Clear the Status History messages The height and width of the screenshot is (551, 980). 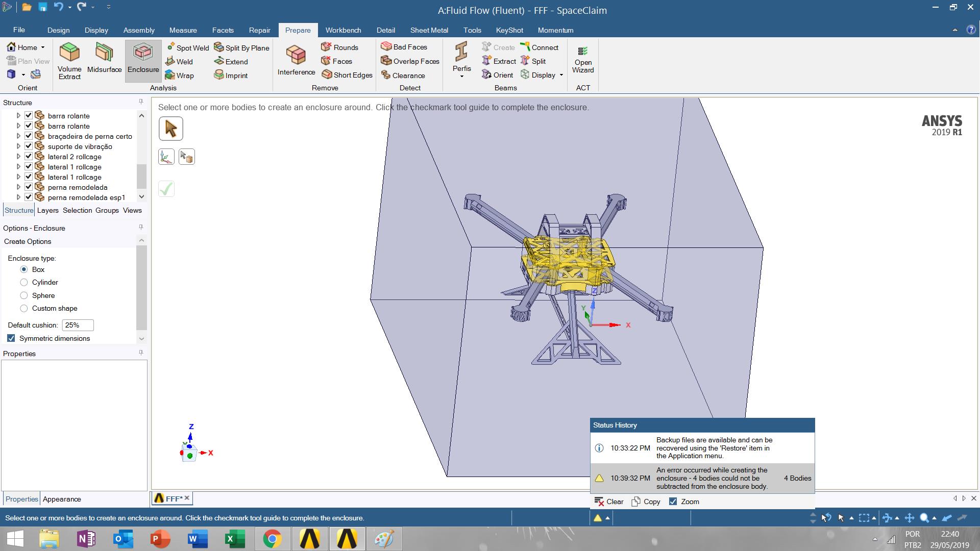[x=609, y=502]
